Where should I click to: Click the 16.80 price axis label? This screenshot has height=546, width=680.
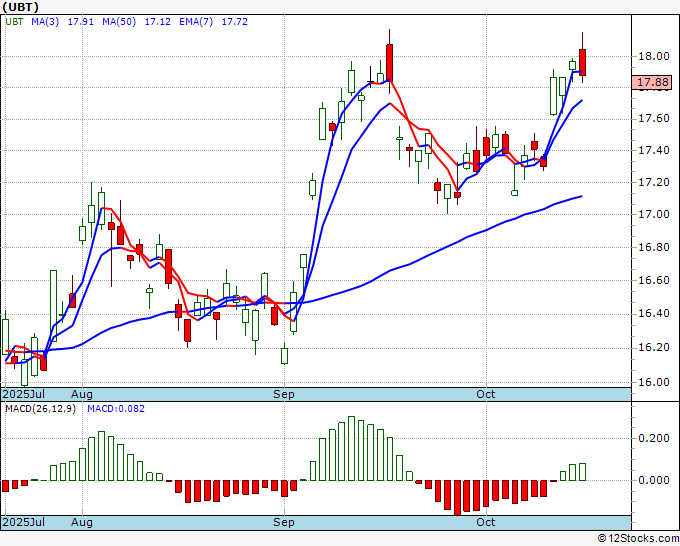pyautogui.click(x=654, y=247)
